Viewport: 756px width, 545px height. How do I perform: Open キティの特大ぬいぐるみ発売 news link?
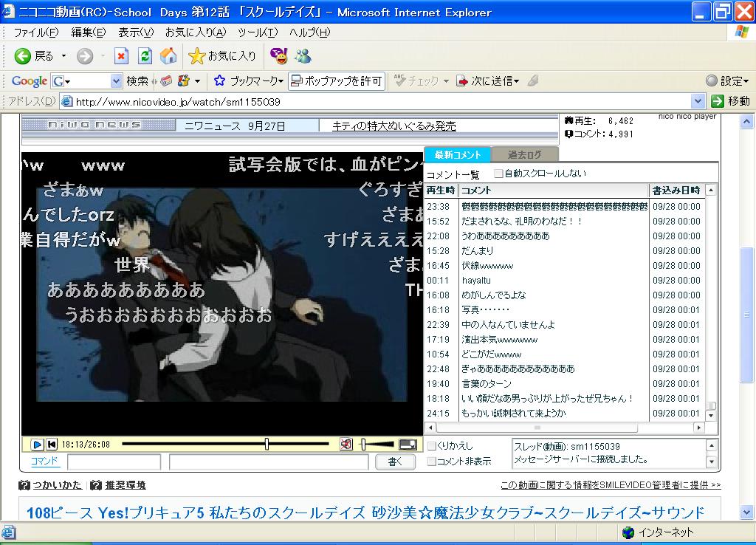(394, 126)
